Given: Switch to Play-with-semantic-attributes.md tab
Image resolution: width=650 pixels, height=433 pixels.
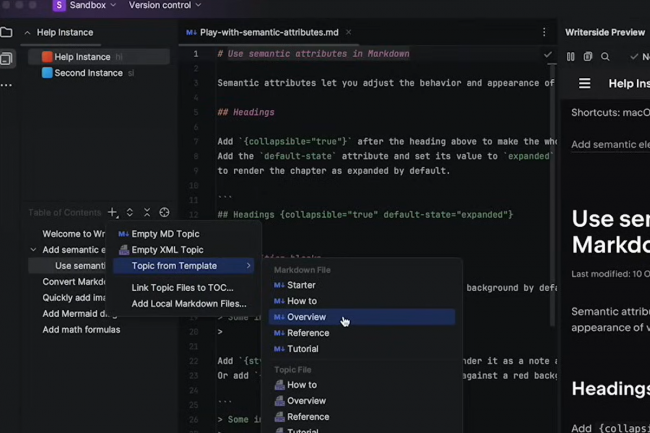Looking at the screenshot, I should [269, 32].
